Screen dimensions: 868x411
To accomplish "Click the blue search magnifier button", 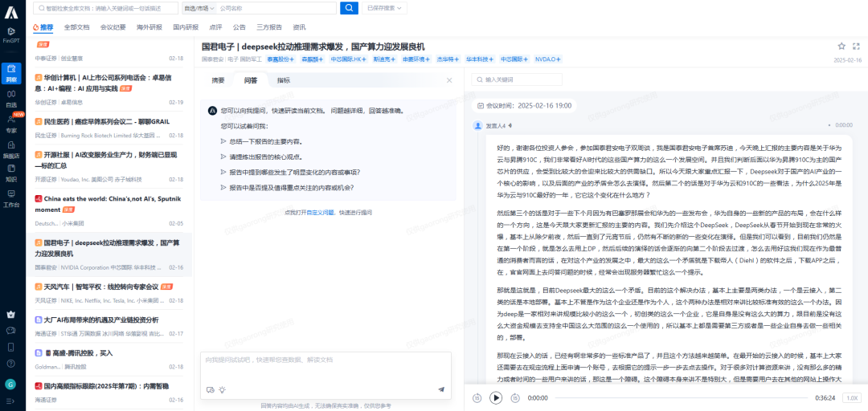I will [x=349, y=8].
